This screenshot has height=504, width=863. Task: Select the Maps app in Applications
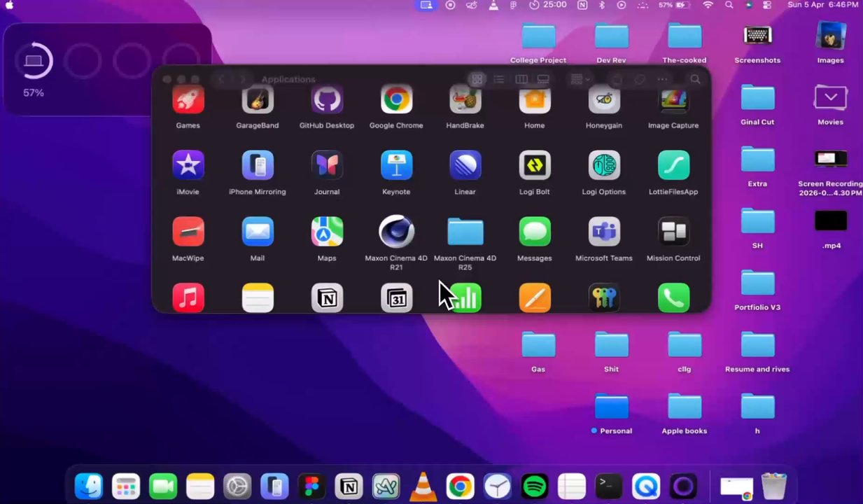327,232
